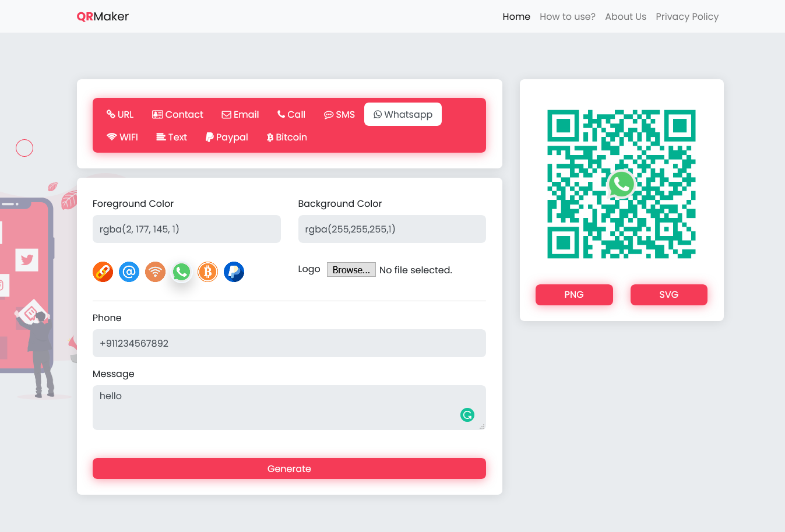Select the link preset logo icon
Image resolution: width=785 pixels, height=532 pixels.
[x=103, y=272]
